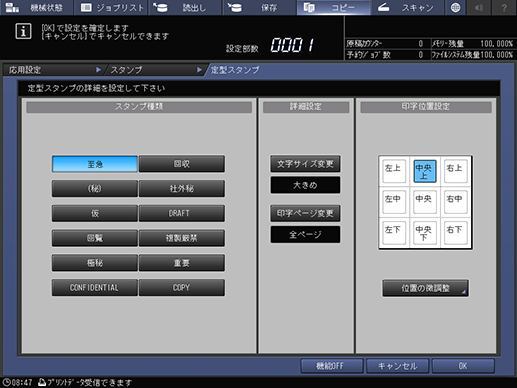Set print position to 左下
The image size is (517, 388).
coord(394,233)
